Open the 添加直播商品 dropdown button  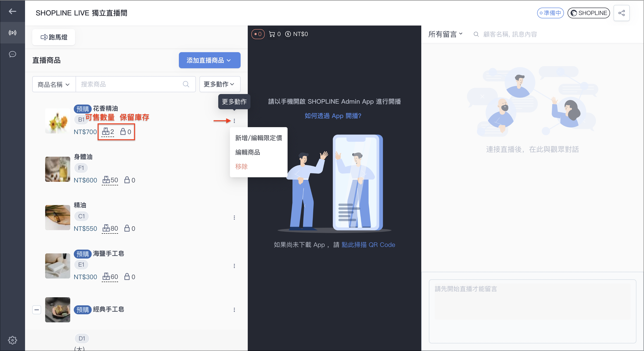210,60
